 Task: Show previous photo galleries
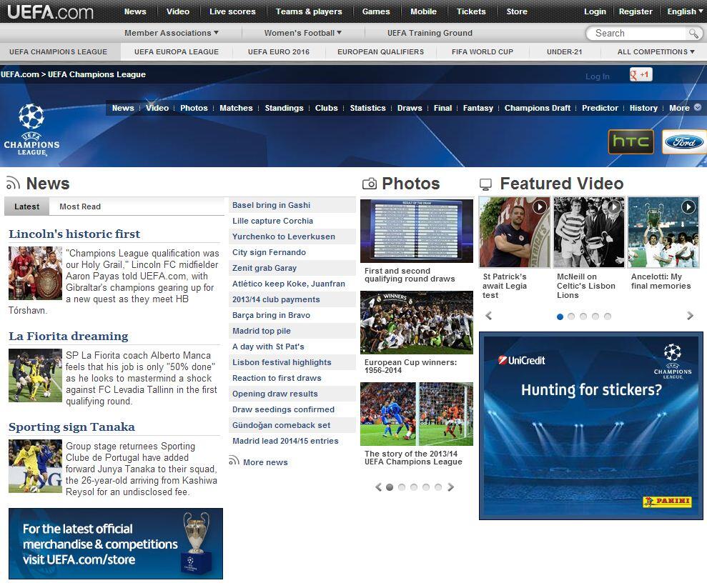[x=378, y=487]
